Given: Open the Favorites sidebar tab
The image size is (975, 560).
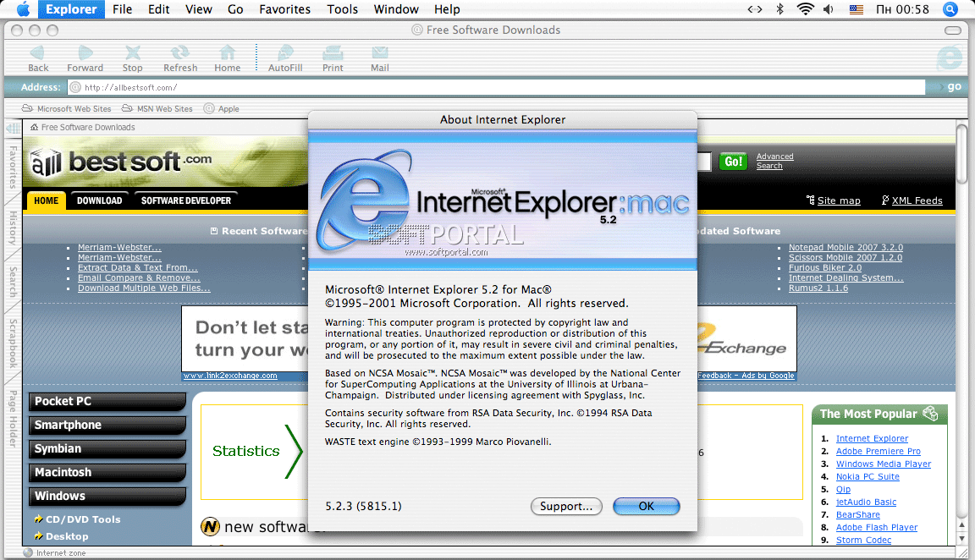Looking at the screenshot, I should (13, 167).
